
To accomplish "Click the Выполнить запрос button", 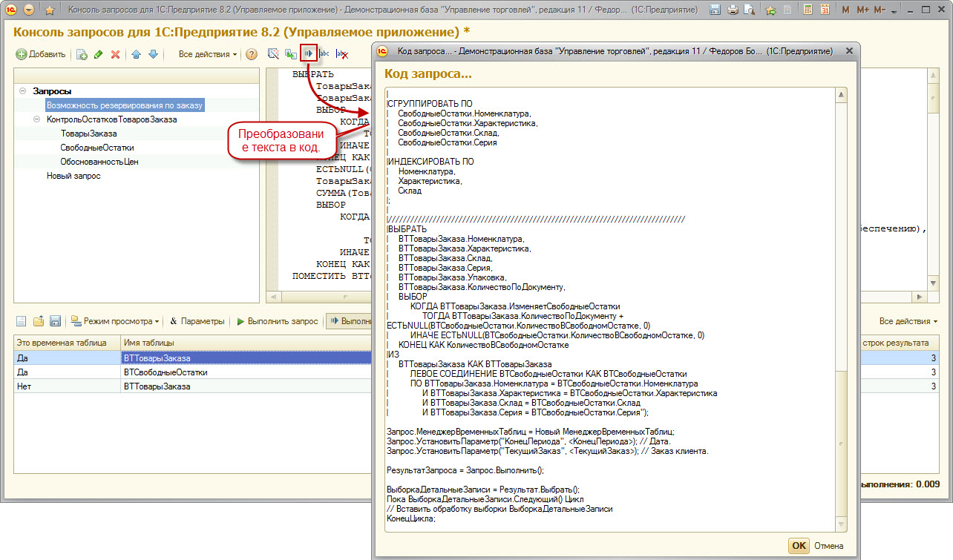I will pyautogui.click(x=278, y=321).
